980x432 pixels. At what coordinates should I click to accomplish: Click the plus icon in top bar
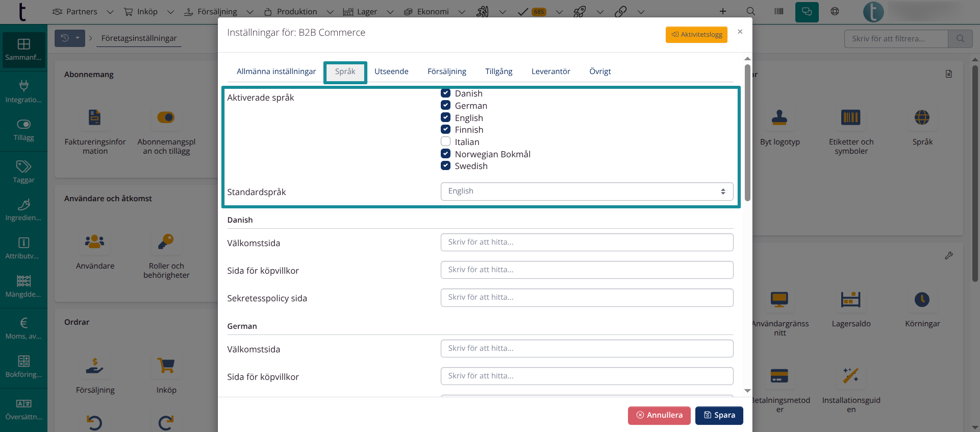click(x=723, y=11)
